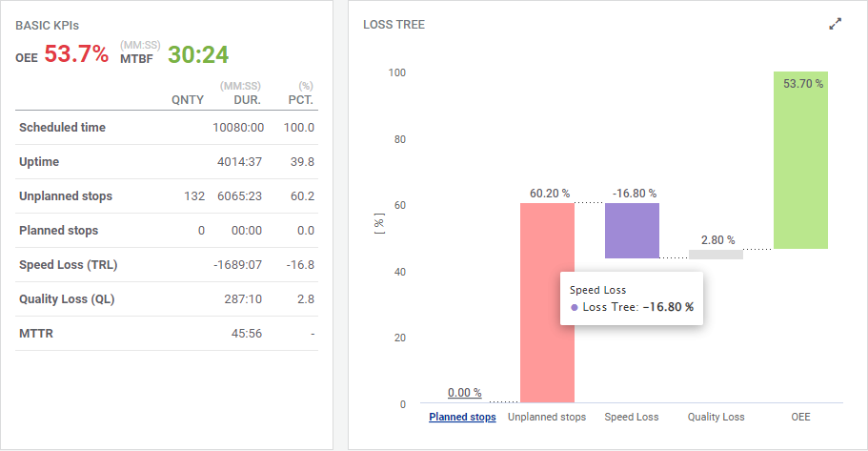Select the 53.70 % label in OEE bar
Viewport: 868px width, 451px height.
[802, 84]
